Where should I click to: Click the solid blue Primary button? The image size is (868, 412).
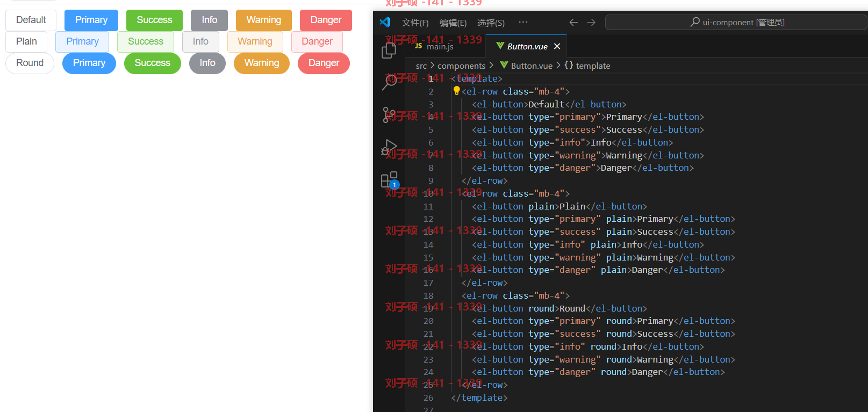91,20
